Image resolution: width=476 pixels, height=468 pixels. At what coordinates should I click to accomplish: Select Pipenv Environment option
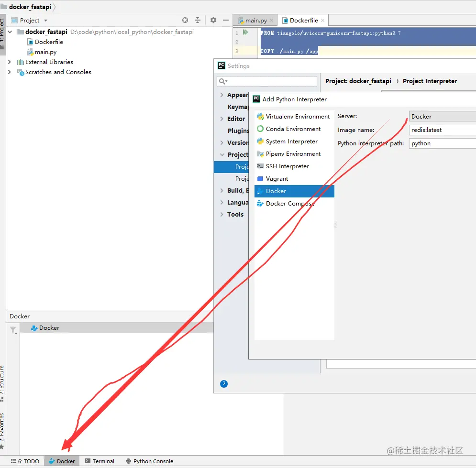tap(294, 154)
